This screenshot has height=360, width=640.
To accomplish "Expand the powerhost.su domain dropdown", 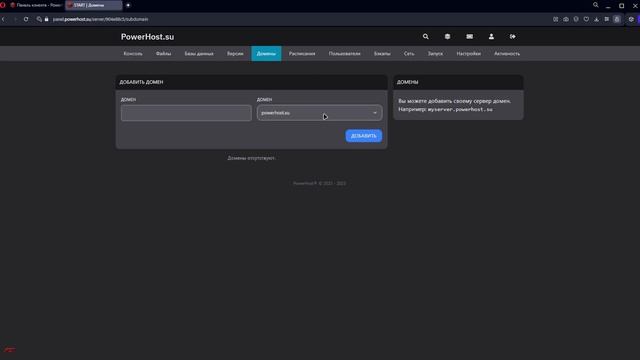I will tap(320, 113).
